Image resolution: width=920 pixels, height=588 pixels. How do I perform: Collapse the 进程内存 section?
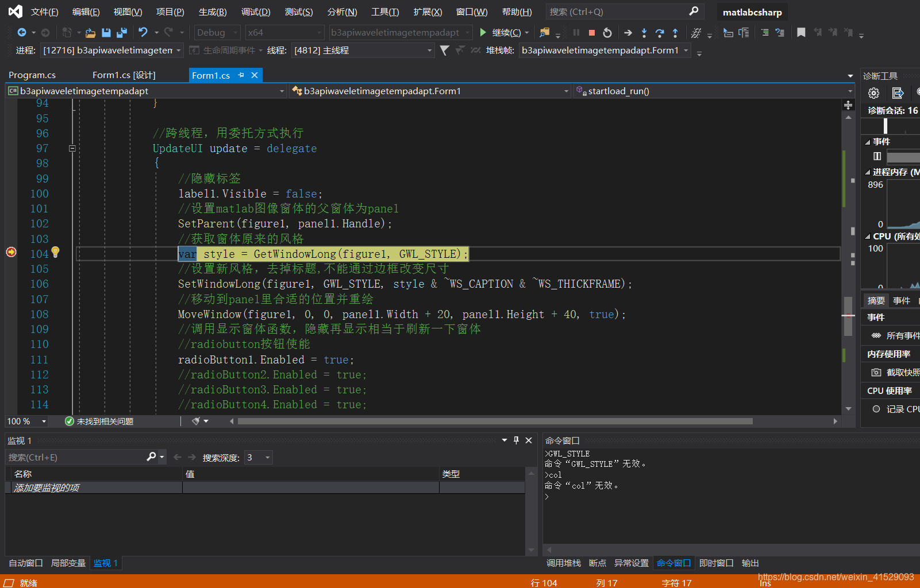coord(867,172)
